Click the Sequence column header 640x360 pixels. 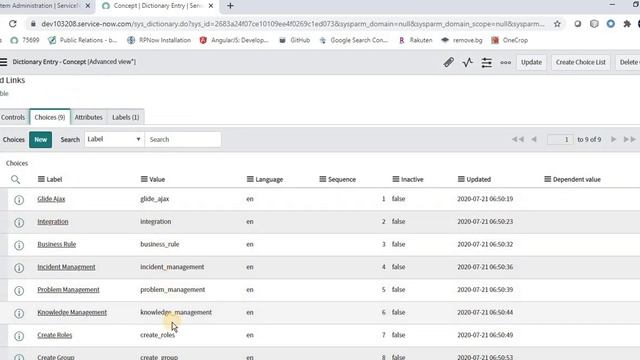(342, 179)
